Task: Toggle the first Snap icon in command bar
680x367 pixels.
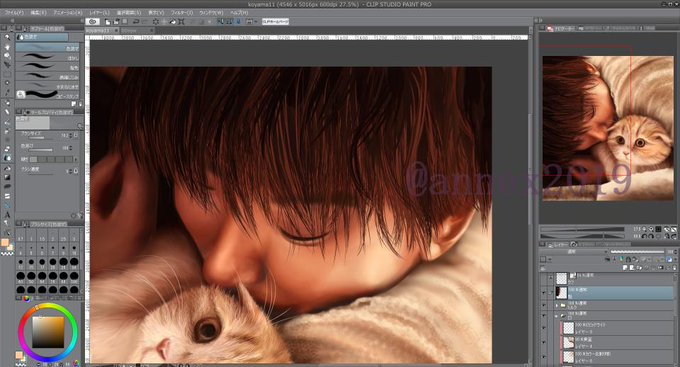Action: (220, 21)
